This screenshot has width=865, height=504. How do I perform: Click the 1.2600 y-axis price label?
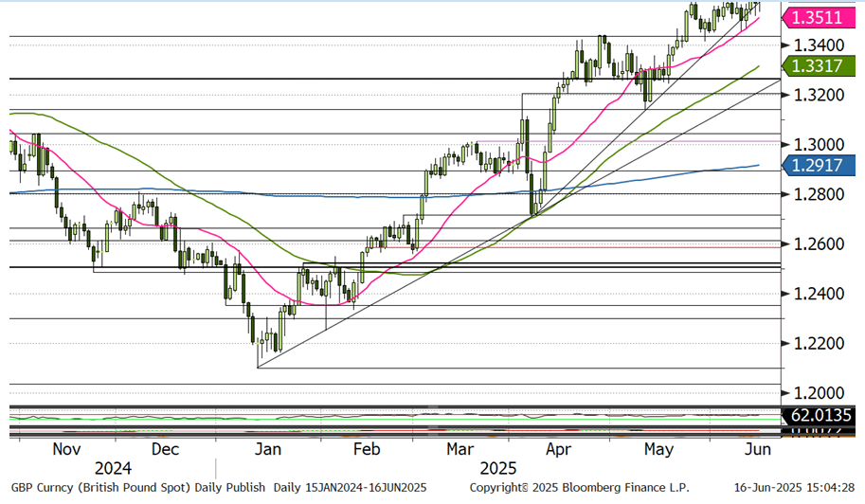tap(820, 243)
